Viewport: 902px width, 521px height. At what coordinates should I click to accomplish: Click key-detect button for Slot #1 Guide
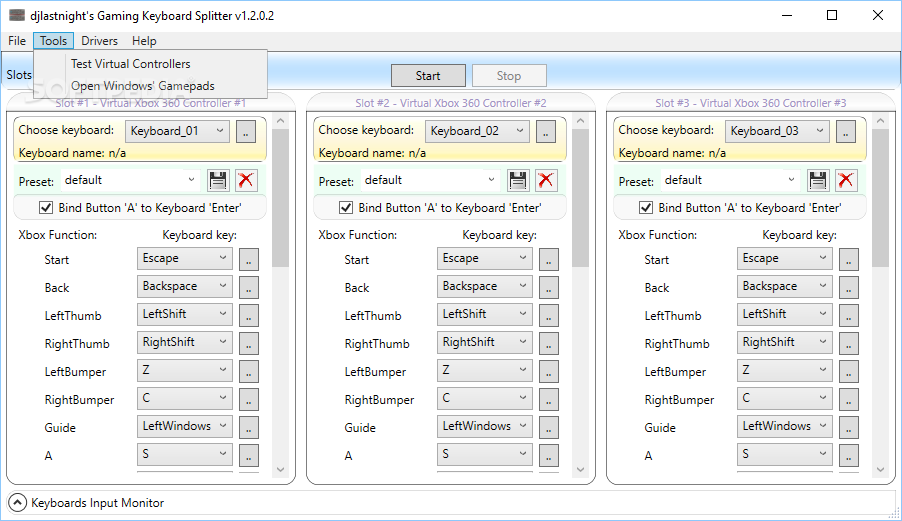[249, 427]
